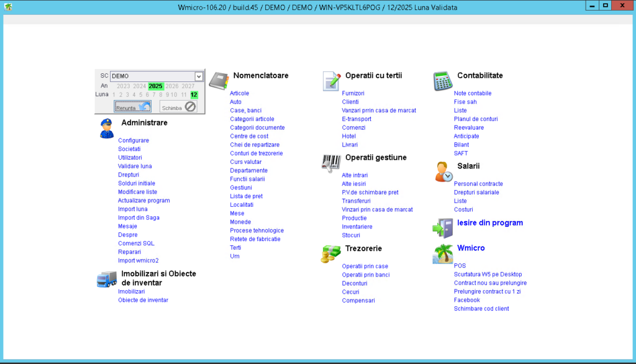The height and width of the screenshot is (364, 636).
Task: Click the Salarii person-with-clock icon
Action: coord(443,171)
